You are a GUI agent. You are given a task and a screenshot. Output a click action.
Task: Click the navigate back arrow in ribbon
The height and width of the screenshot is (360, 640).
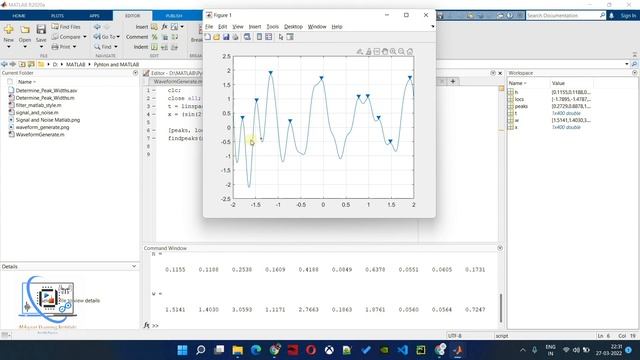(x=97, y=27)
